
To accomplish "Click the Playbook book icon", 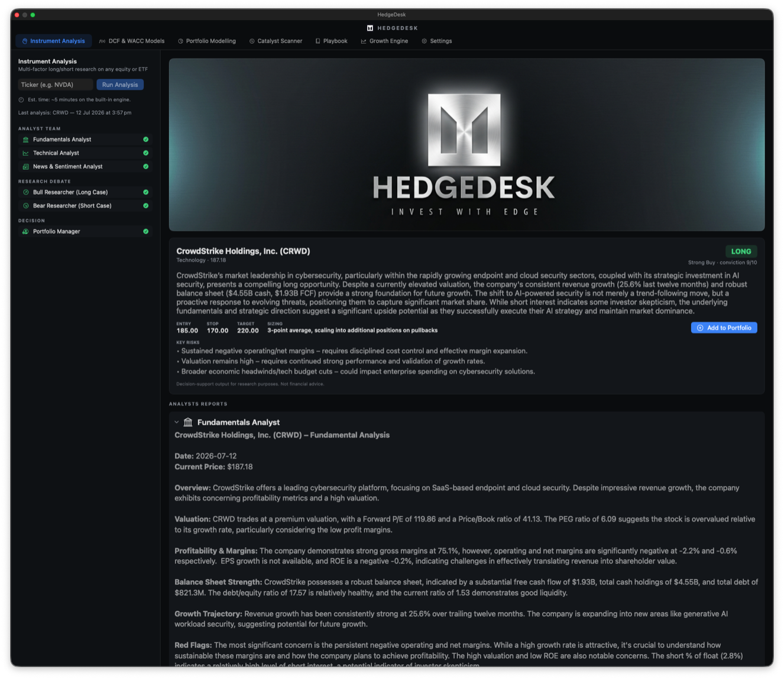I will click(x=318, y=41).
